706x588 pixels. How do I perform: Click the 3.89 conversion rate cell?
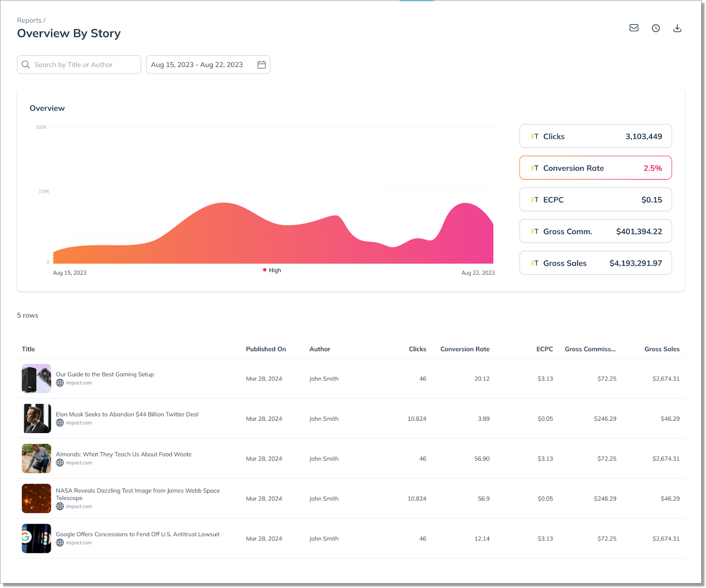(x=484, y=419)
